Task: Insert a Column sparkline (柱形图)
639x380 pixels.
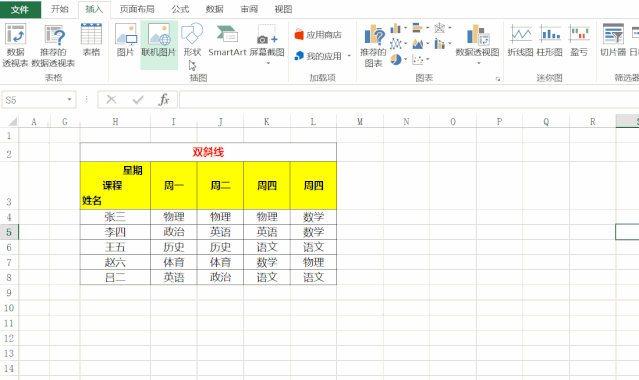Action: tap(550, 40)
